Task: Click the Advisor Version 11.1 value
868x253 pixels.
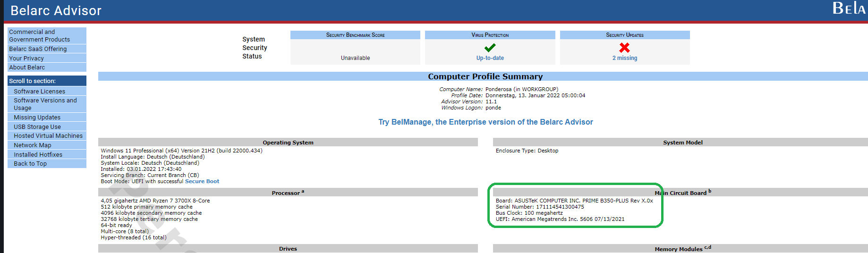Action: pos(491,101)
